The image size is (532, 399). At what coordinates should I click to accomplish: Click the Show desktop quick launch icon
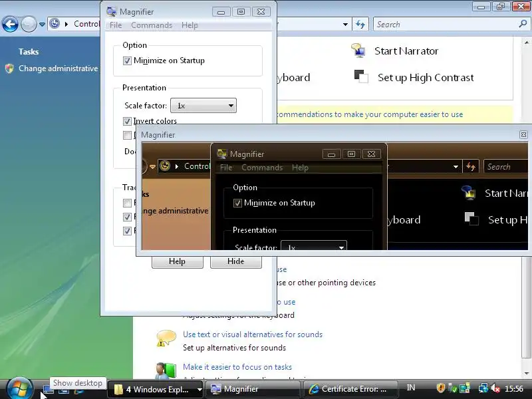[48, 389]
